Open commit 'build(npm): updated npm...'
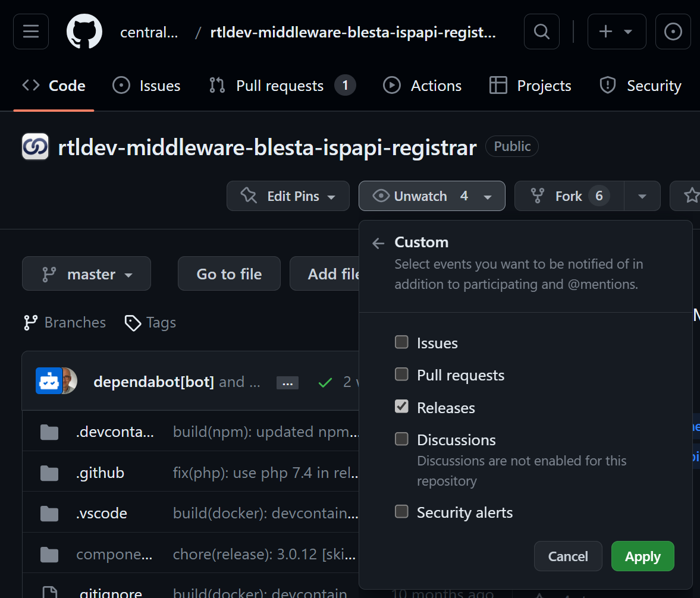 tap(266, 432)
